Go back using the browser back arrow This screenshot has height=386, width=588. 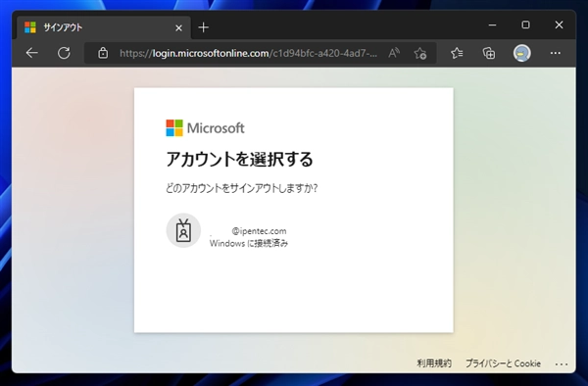click(x=32, y=53)
